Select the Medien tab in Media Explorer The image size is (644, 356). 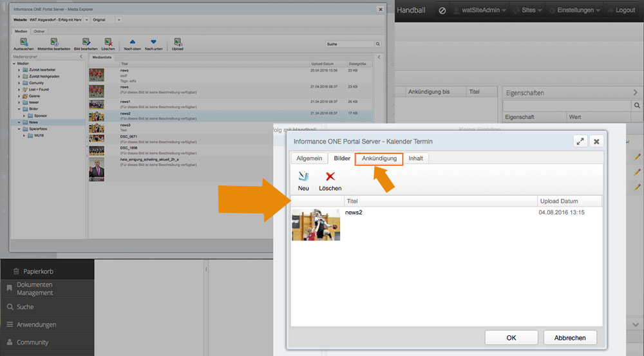[x=21, y=31]
